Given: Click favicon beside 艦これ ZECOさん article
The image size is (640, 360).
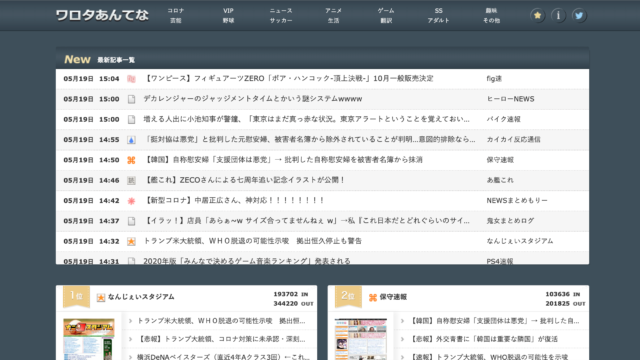Looking at the screenshot, I should point(131,180).
